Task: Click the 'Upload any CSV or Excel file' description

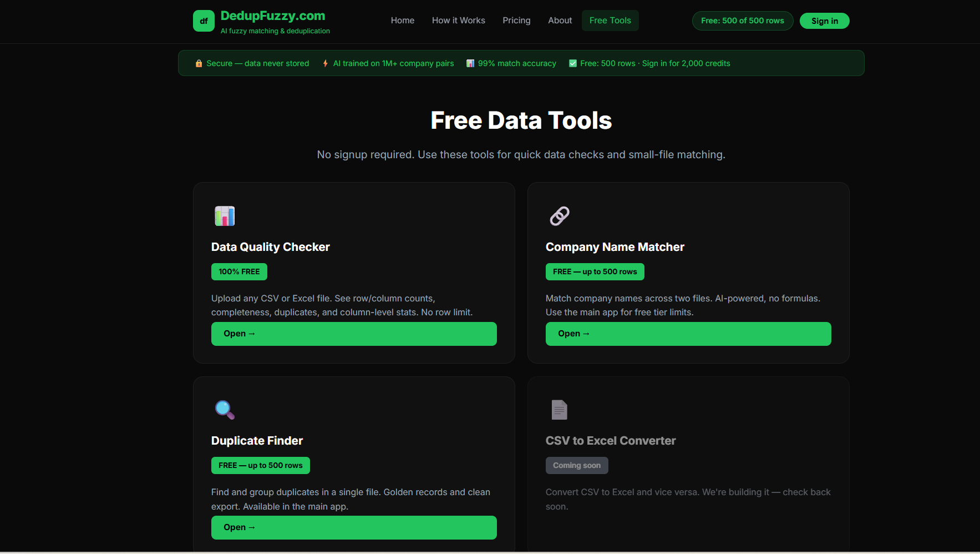Action: pos(342,305)
